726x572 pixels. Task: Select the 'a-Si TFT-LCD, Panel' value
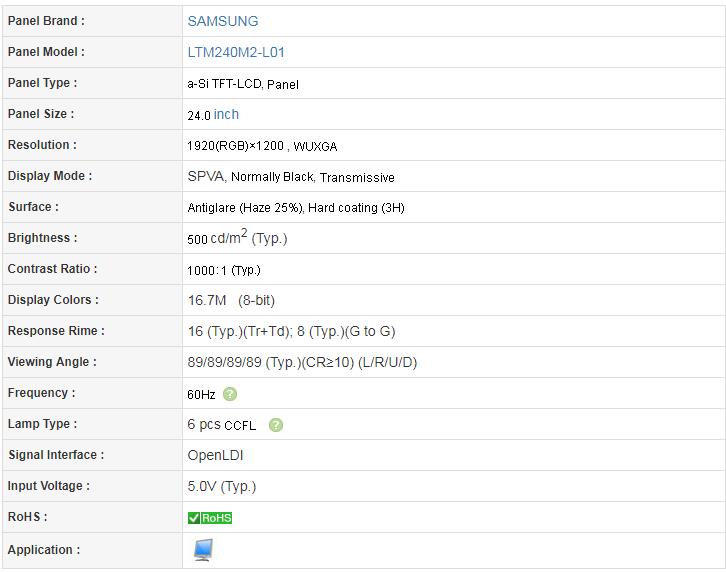coord(243,84)
